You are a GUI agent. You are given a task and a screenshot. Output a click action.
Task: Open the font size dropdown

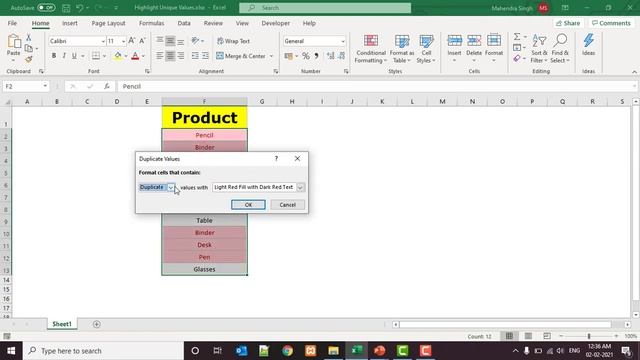(123, 41)
